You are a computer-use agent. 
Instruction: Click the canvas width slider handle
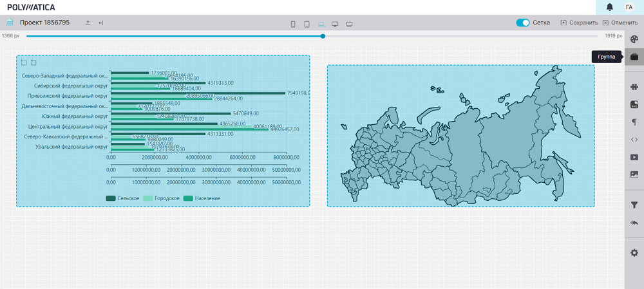323,36
